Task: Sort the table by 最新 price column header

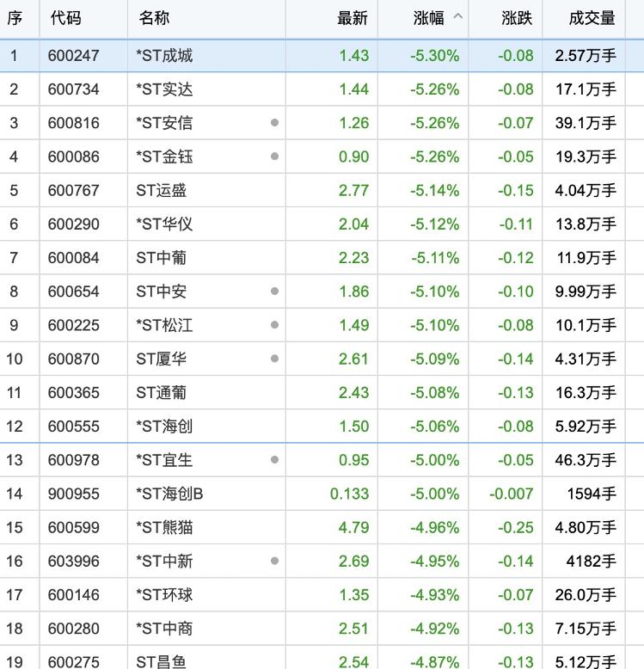Action: click(x=353, y=18)
